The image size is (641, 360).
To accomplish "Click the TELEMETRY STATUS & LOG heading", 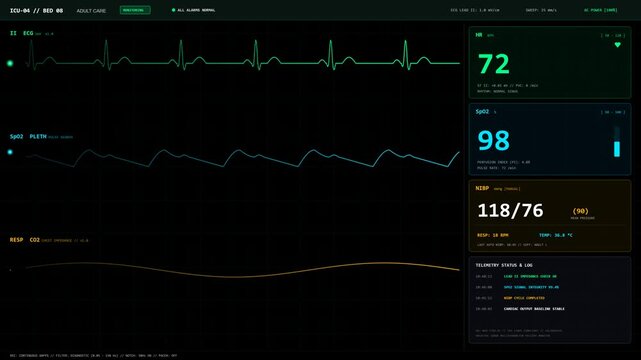I will tap(504, 266).
